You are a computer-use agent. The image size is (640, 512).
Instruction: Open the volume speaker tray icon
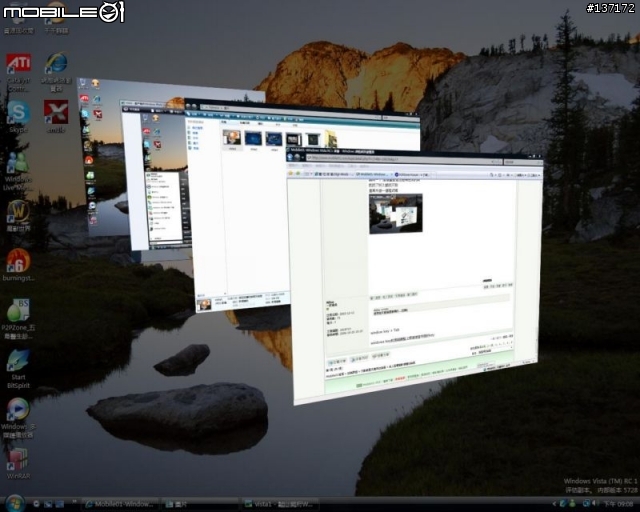point(594,504)
